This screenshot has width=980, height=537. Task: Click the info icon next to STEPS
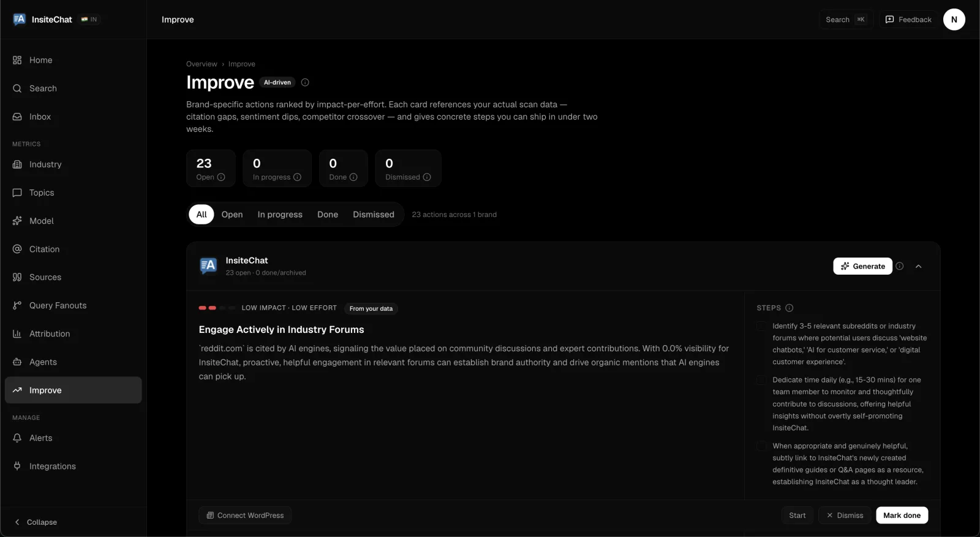point(790,308)
